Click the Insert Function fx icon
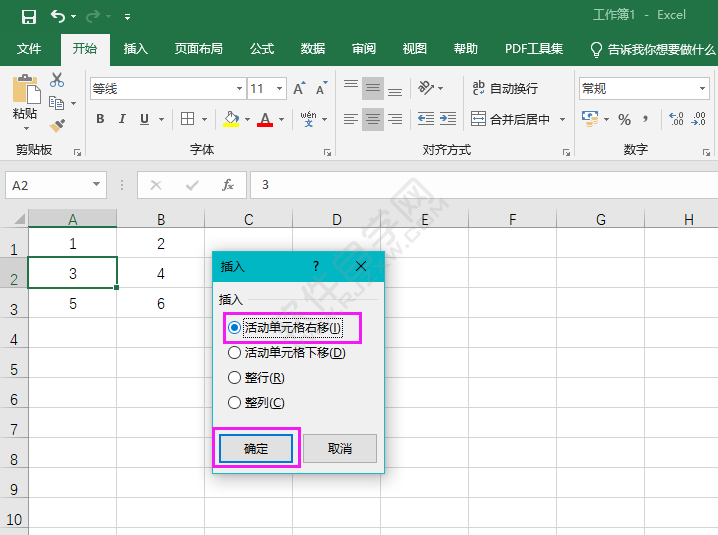Viewport: 718px width, 535px height. tap(228, 185)
